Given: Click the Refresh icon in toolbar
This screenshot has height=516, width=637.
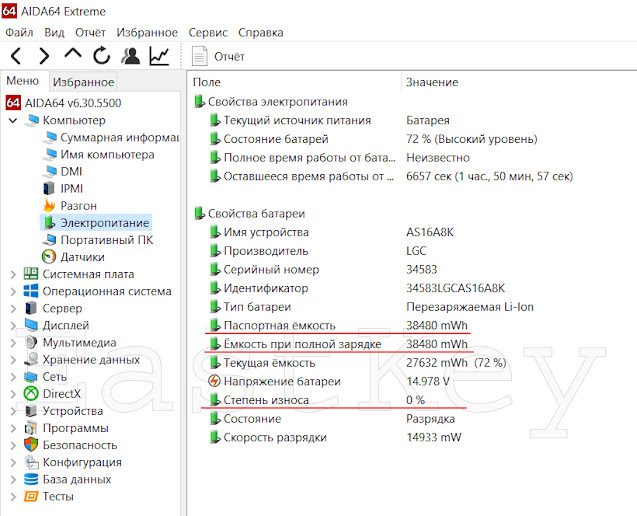Looking at the screenshot, I should 102,56.
